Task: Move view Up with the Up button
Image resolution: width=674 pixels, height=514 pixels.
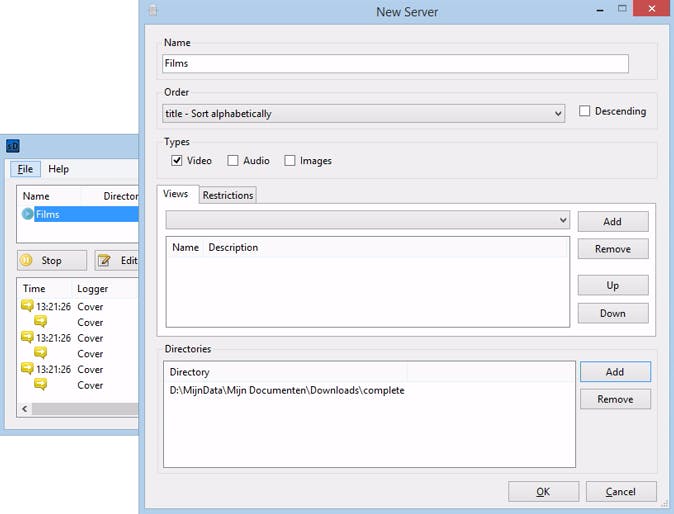Action: 613,285
